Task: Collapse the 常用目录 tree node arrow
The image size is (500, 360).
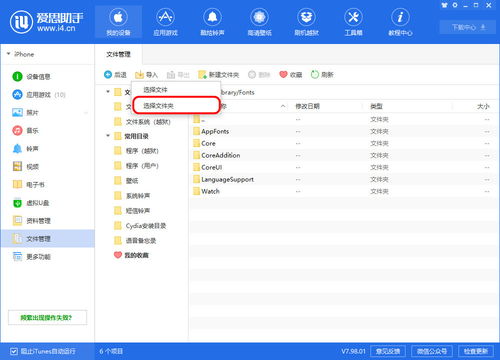Action: 108,136
